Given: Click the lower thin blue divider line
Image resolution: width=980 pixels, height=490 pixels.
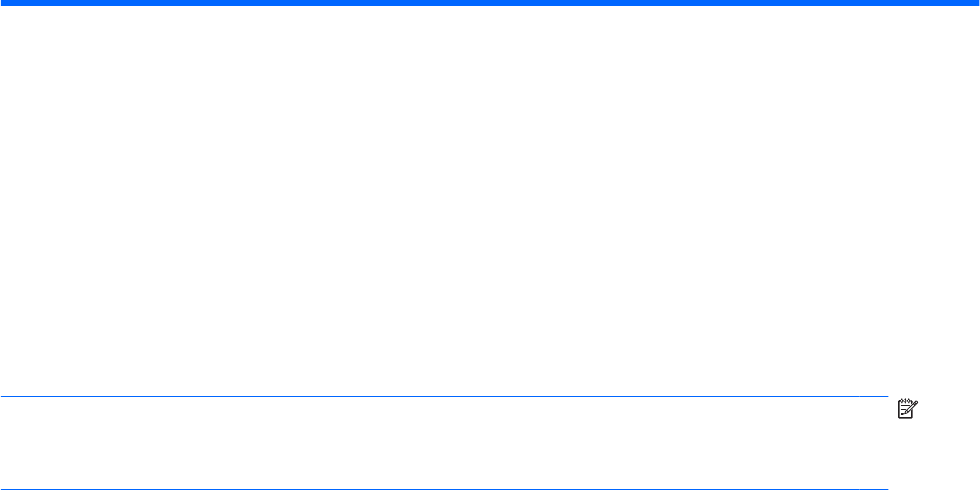Looking at the screenshot, I should coord(444,489).
